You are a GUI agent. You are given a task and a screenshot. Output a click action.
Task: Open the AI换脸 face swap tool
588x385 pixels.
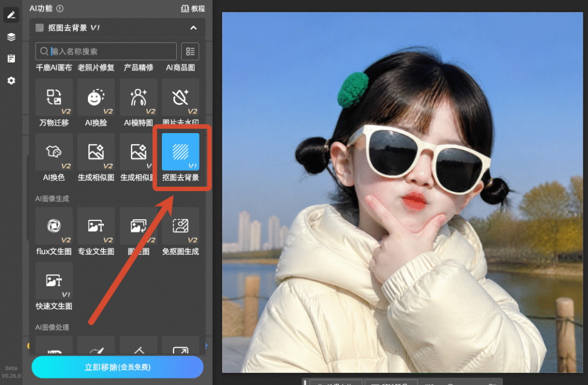tap(96, 98)
